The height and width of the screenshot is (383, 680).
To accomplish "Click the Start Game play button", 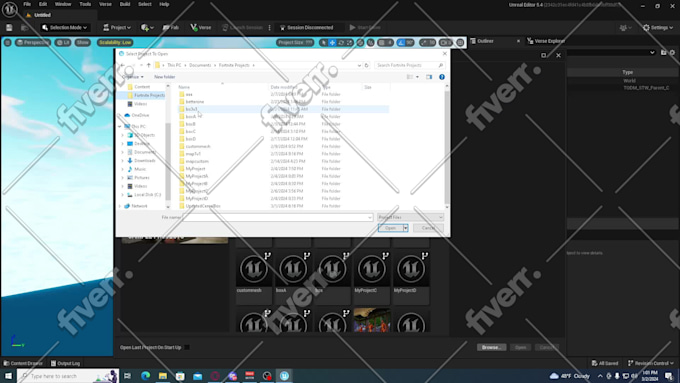I will (365, 27).
